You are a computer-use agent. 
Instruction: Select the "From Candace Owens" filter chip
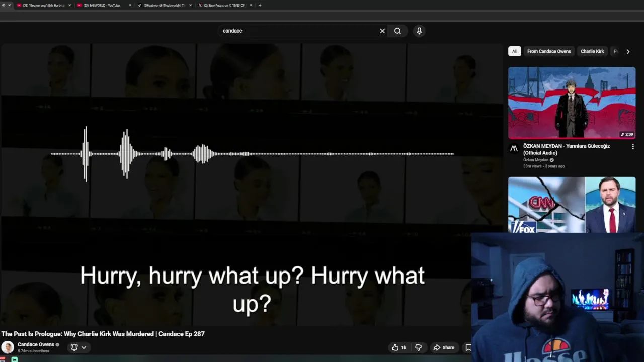[x=549, y=51]
